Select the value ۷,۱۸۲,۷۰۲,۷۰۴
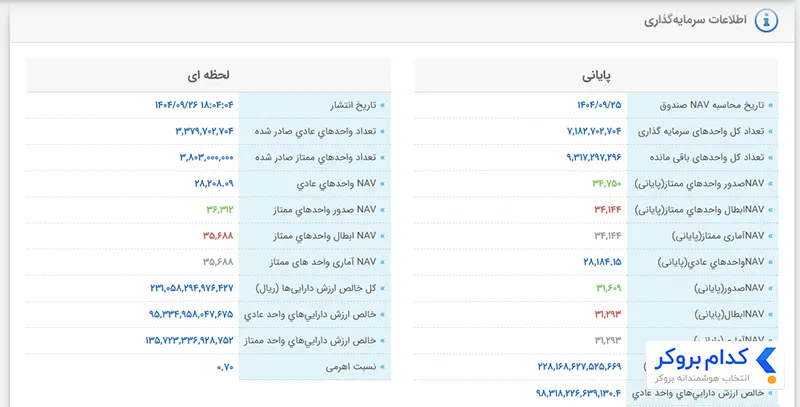 (x=594, y=132)
